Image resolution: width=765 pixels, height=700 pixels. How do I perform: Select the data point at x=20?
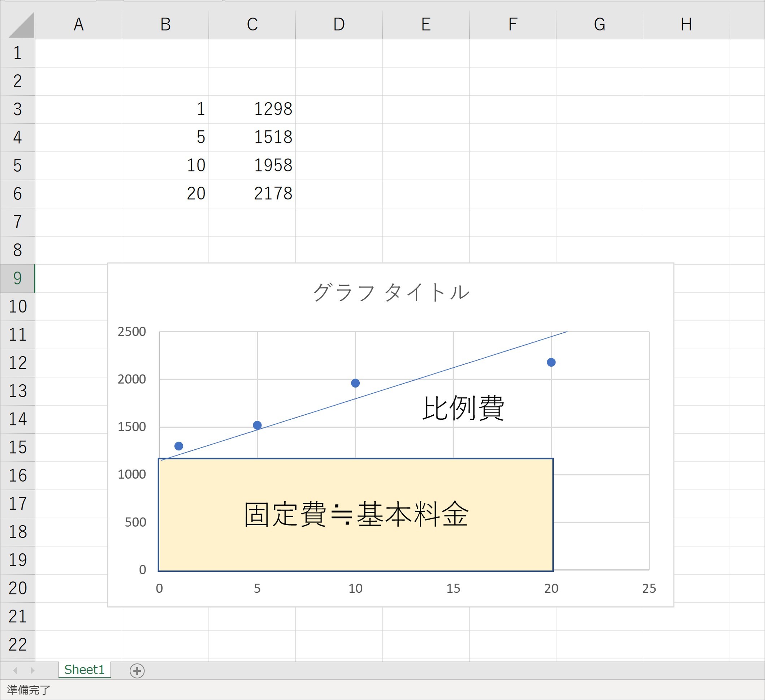[x=551, y=362]
